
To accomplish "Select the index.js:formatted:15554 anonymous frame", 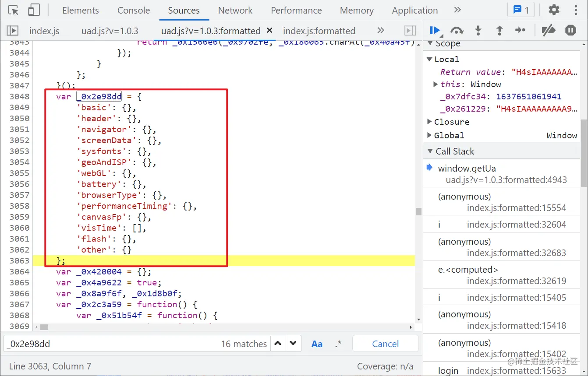I will 501,202.
